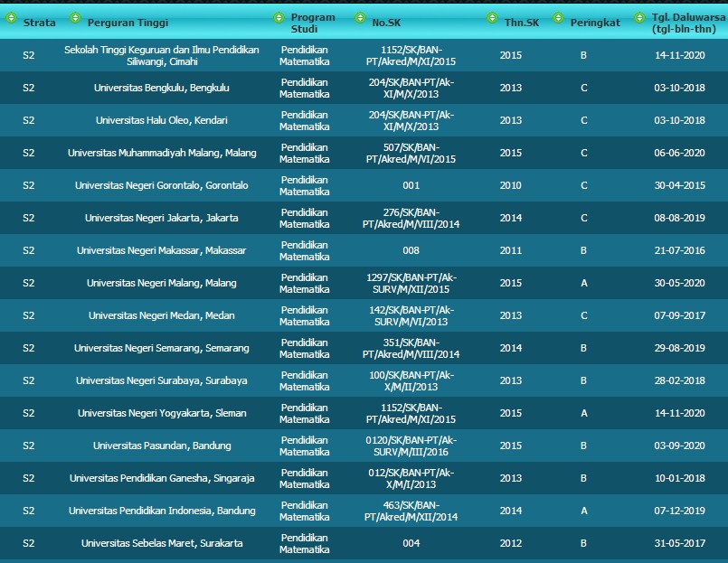Click expiry date 31-05-2017
The image size is (728, 563).
pyautogui.click(x=679, y=542)
